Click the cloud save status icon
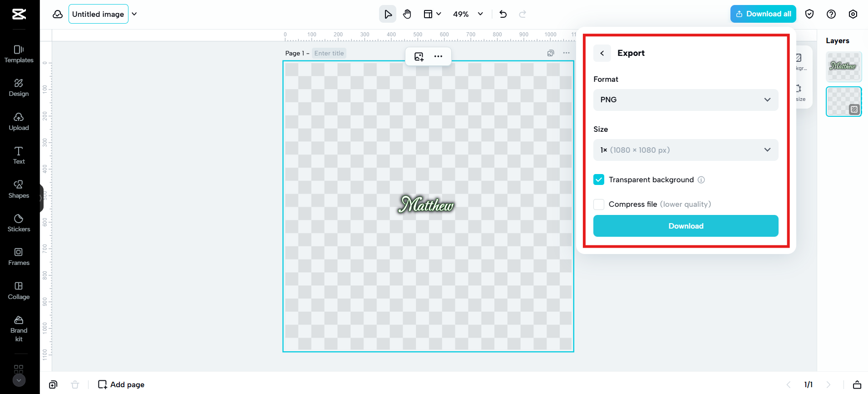This screenshot has width=868, height=394. click(58, 14)
